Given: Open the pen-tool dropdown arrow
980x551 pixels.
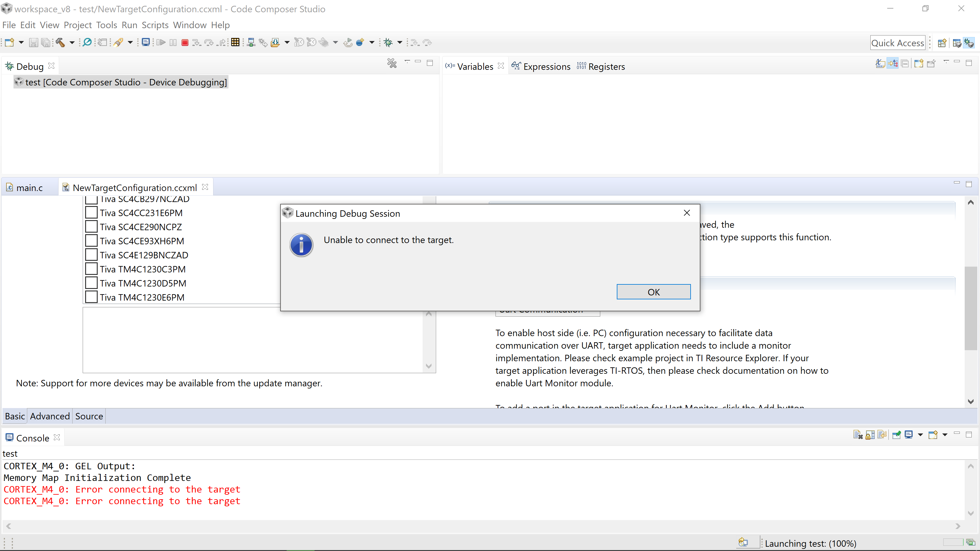Looking at the screenshot, I should [130, 43].
